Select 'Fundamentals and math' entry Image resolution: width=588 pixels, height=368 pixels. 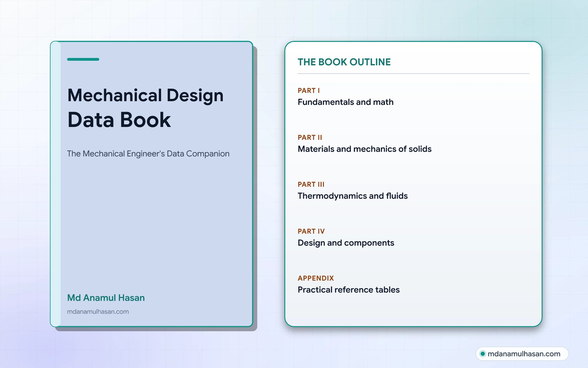[x=345, y=102]
